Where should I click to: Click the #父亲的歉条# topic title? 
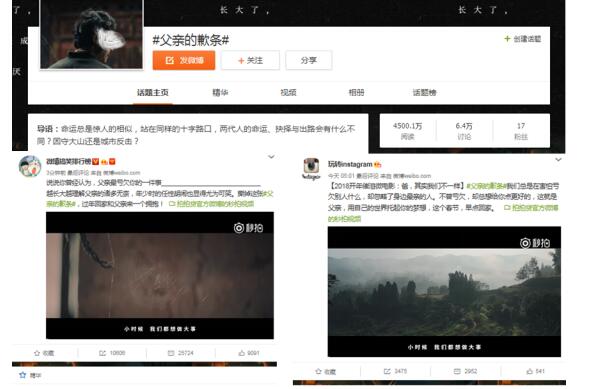coord(191,40)
